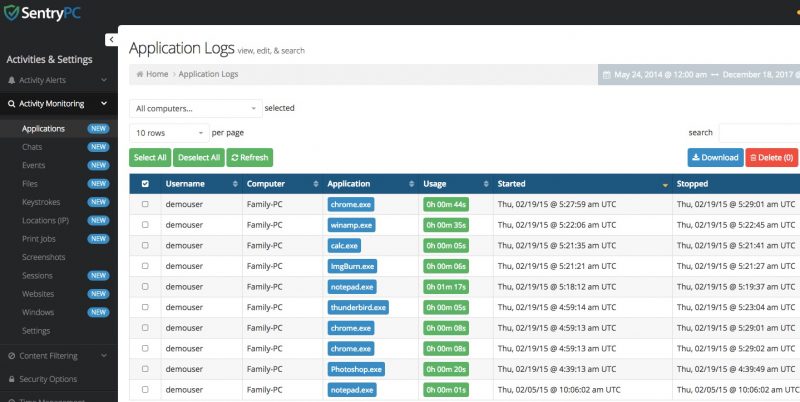Click the Activity Alerts bell icon

(12, 80)
